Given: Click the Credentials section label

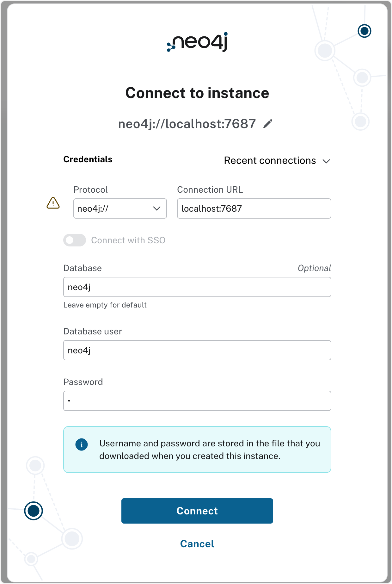Looking at the screenshot, I should pos(88,159).
